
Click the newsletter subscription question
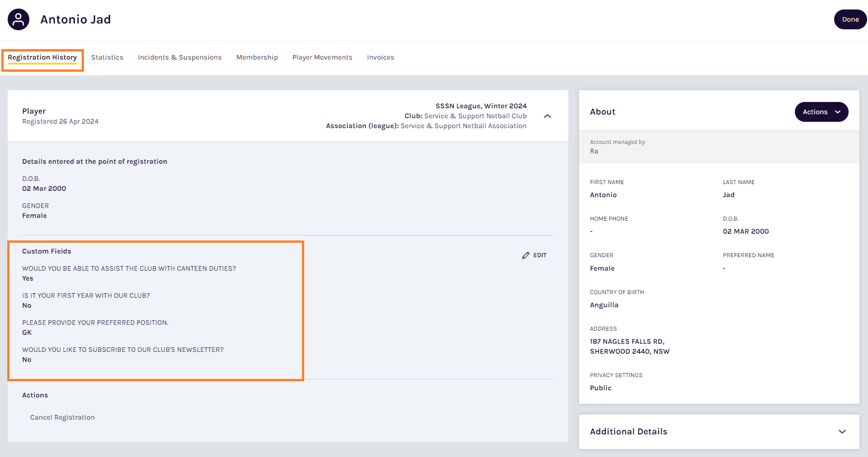pyautogui.click(x=123, y=350)
